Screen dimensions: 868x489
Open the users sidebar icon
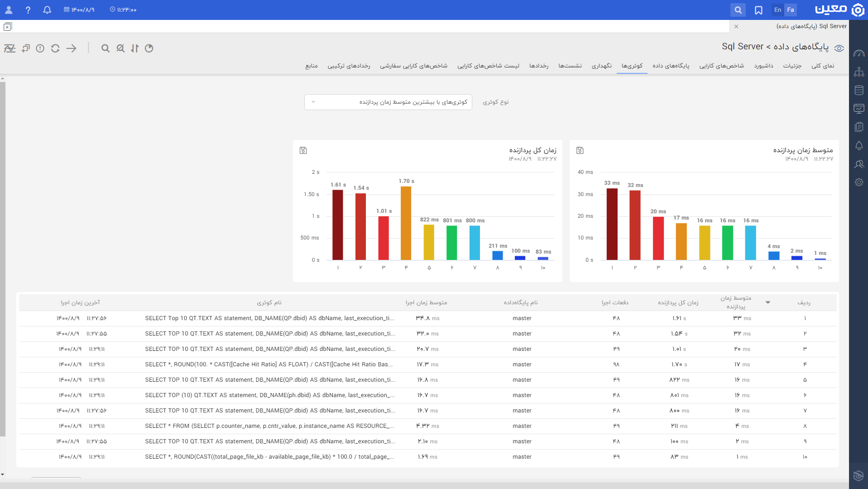point(859,164)
